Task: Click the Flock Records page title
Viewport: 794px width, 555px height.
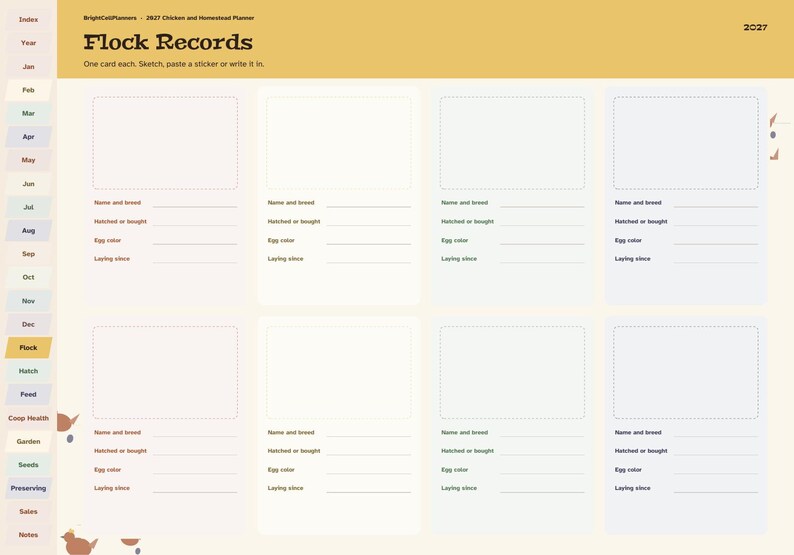Action: point(168,42)
